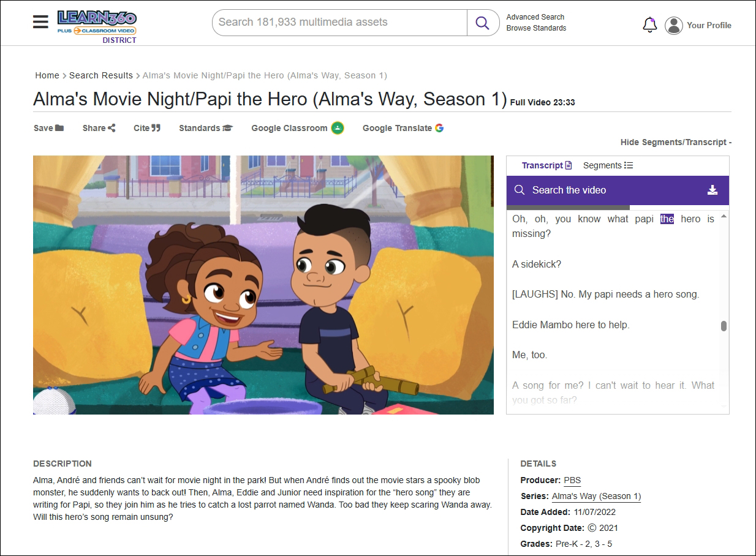Click the DESCRIPTION heading

click(x=62, y=464)
